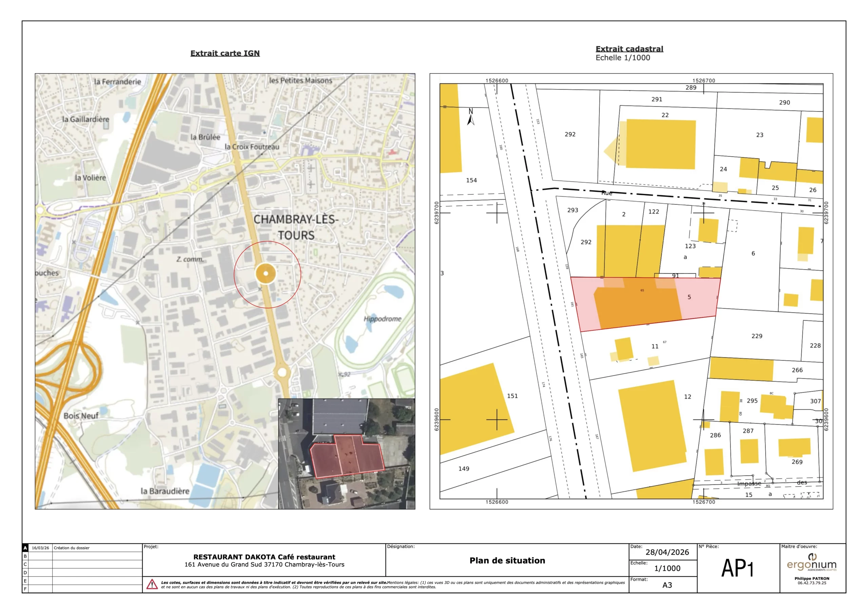Click parcel number 269
The width and height of the screenshot is (868, 614).
coord(797,462)
